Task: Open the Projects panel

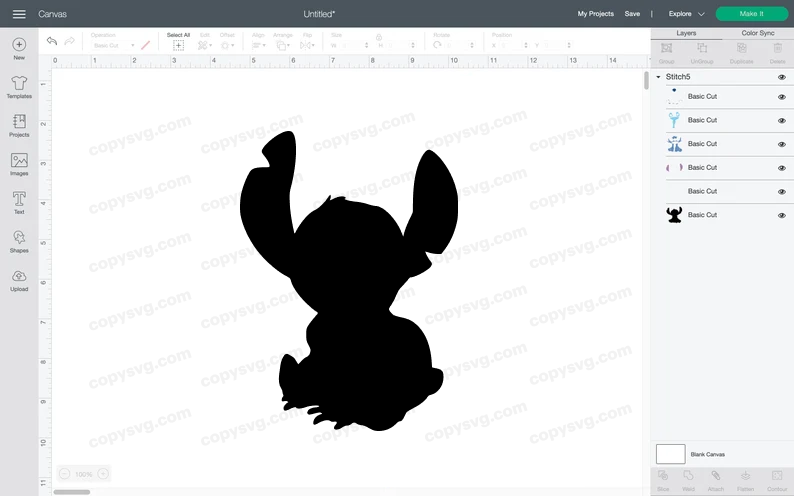Action: (19, 126)
